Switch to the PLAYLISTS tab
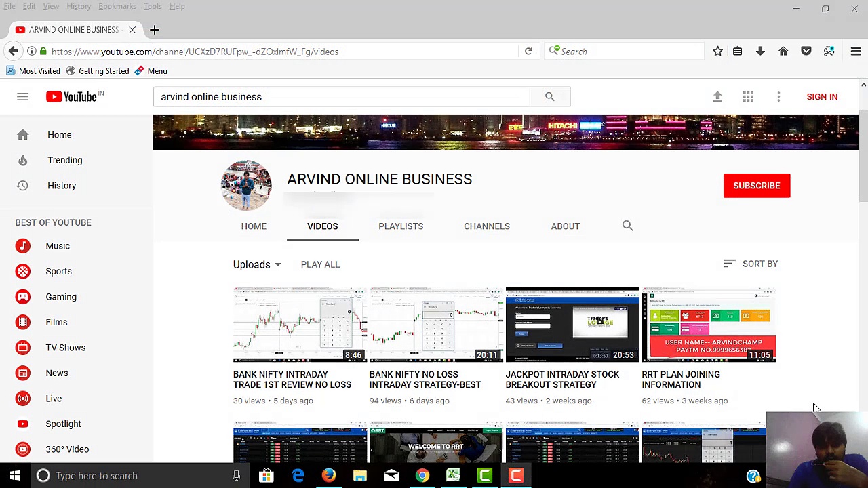 coord(401,226)
